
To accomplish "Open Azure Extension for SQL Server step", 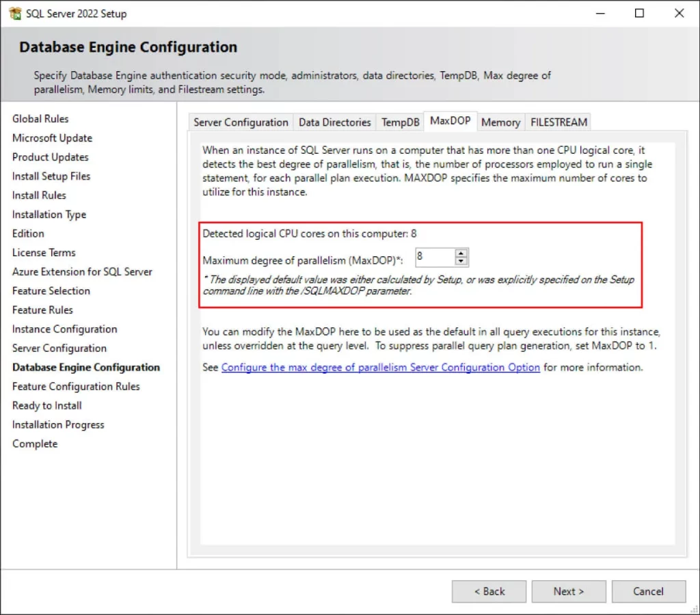I will coord(82,271).
